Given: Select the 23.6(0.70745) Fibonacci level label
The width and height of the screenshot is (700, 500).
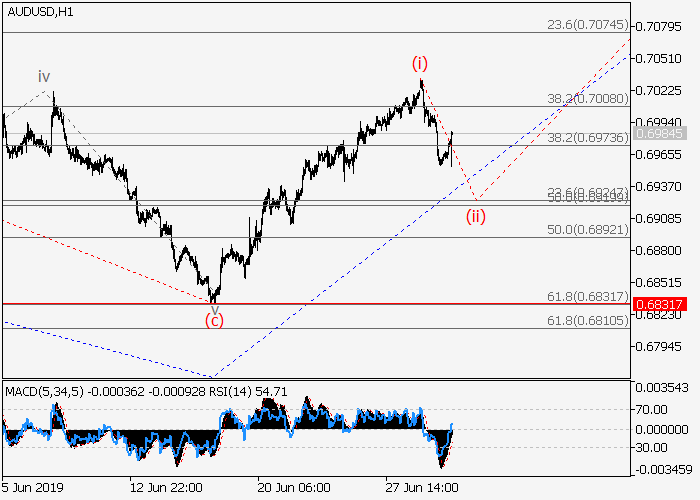Looking at the screenshot, I should tap(586, 25).
